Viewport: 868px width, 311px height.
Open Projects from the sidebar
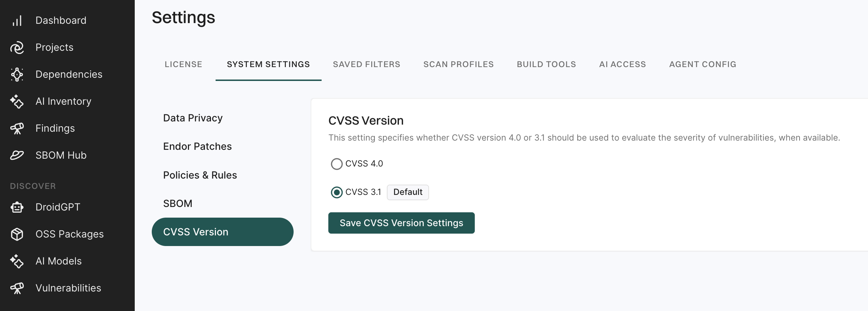(54, 48)
